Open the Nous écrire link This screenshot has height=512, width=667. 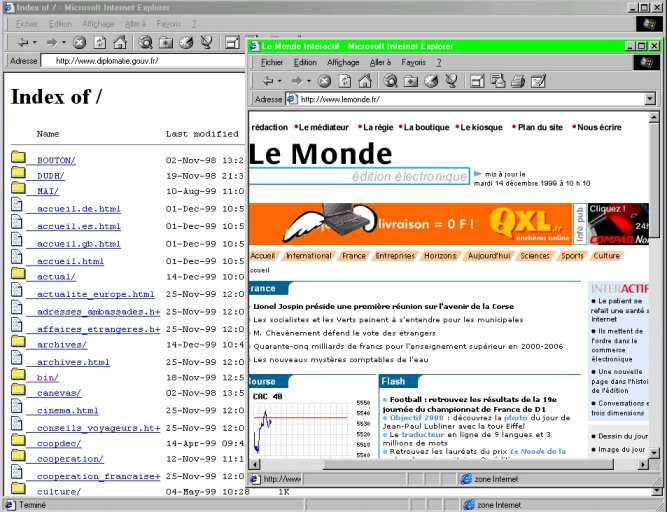click(599, 127)
